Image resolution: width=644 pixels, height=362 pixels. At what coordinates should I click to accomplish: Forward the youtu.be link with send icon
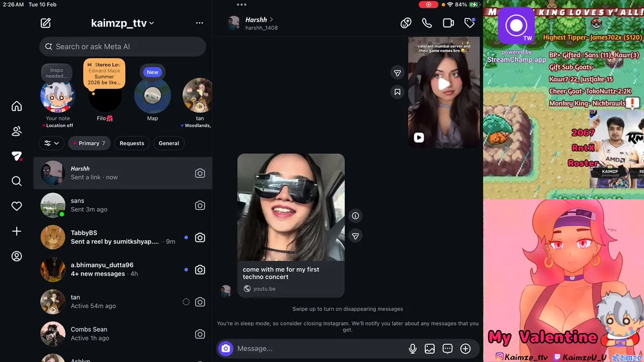click(x=355, y=236)
